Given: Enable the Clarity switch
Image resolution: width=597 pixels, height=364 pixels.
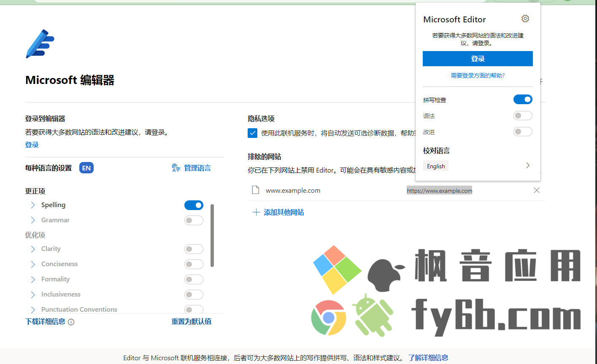Looking at the screenshot, I should pyautogui.click(x=194, y=249).
